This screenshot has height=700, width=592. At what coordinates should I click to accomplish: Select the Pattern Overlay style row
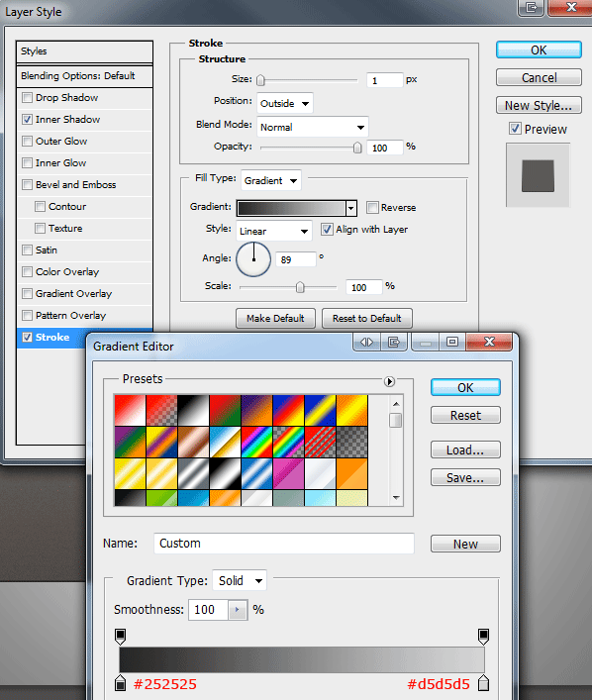pos(84,316)
